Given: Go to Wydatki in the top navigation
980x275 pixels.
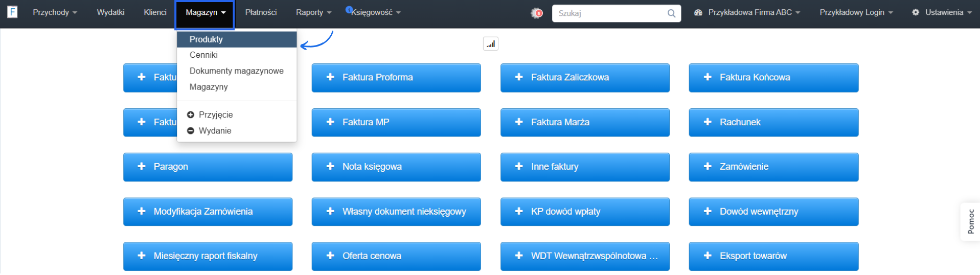Looking at the screenshot, I should tap(110, 12).
